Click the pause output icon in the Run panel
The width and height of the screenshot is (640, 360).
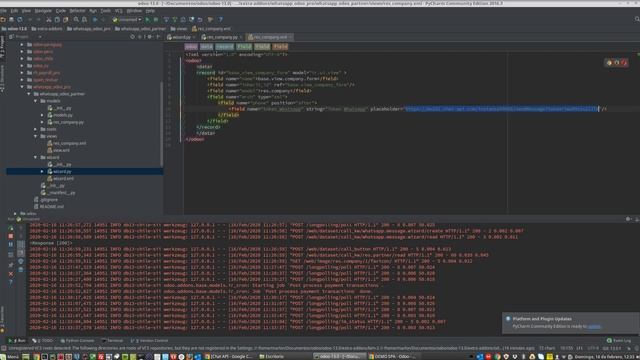coord(11,245)
